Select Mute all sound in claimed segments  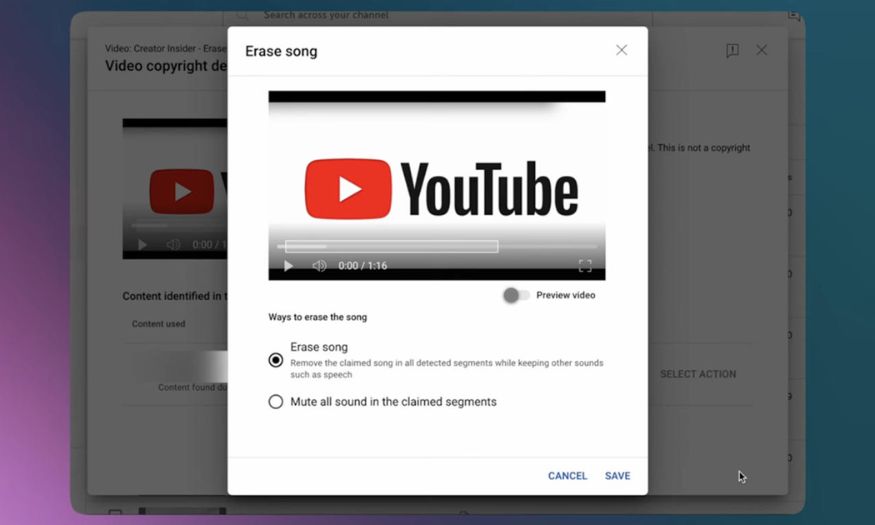[276, 402]
